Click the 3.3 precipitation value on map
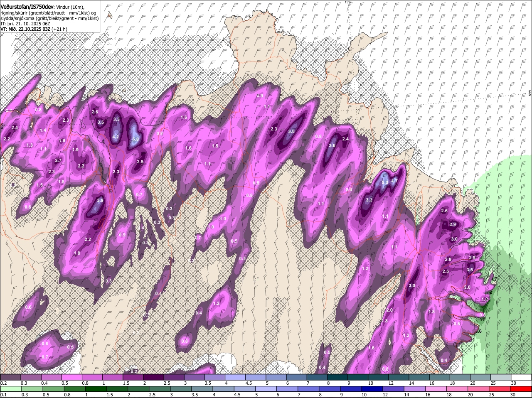Screen dimensions: 532x398 (116, 119)
